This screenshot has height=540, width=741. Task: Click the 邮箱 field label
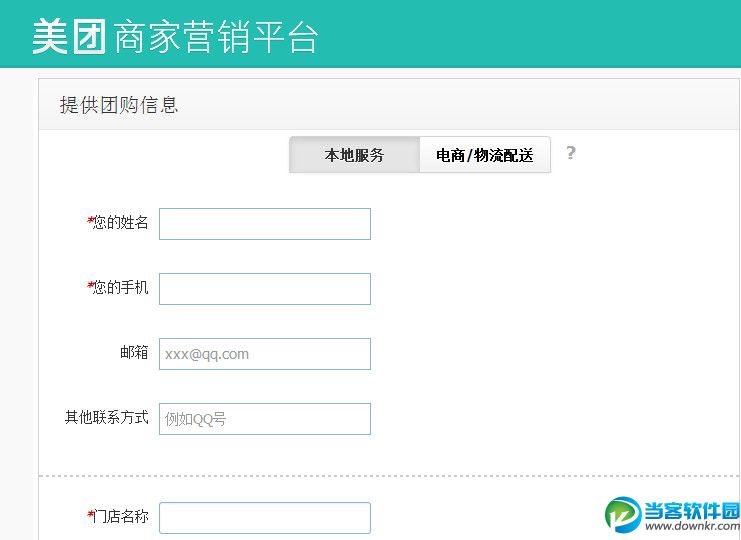(x=134, y=352)
